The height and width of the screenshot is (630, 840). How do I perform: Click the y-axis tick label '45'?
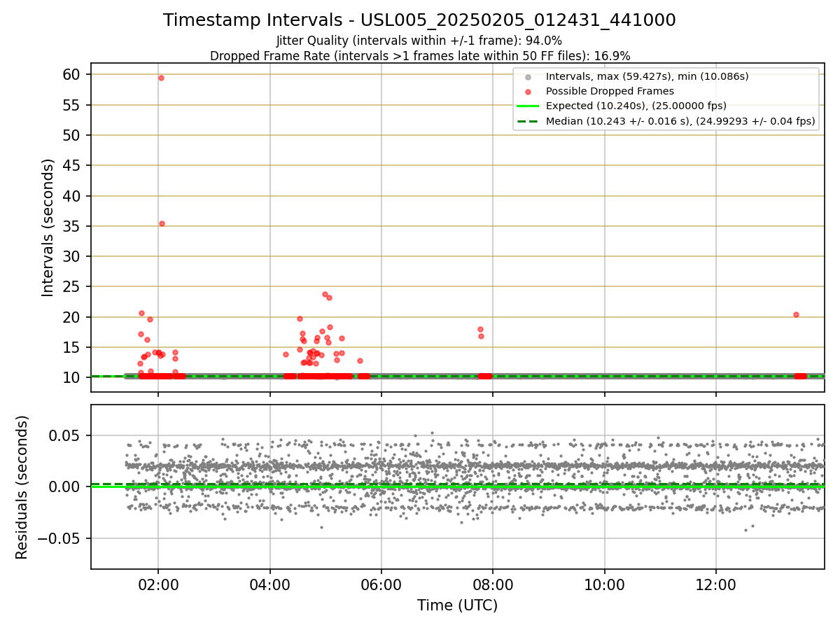(x=73, y=166)
